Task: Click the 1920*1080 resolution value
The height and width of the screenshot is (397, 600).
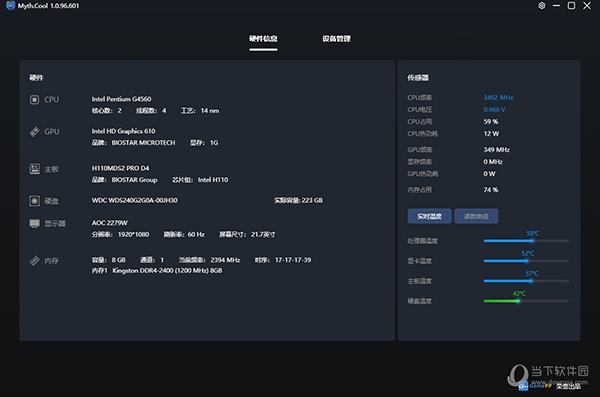Action: 133,234
